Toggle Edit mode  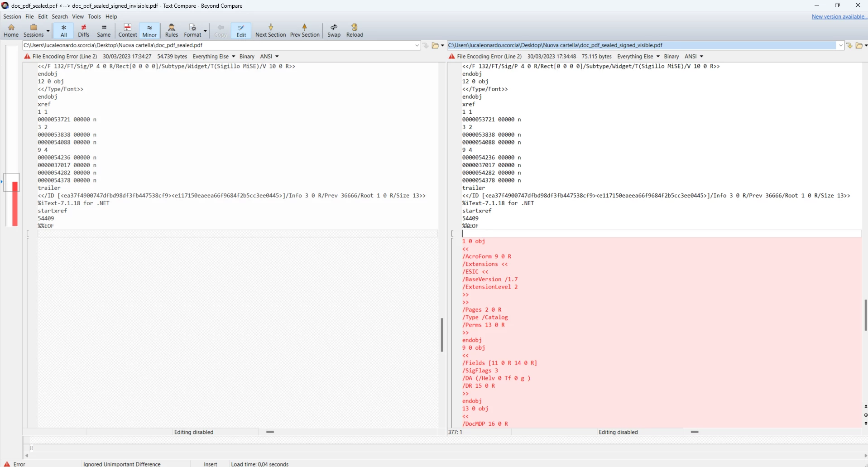pos(241,30)
